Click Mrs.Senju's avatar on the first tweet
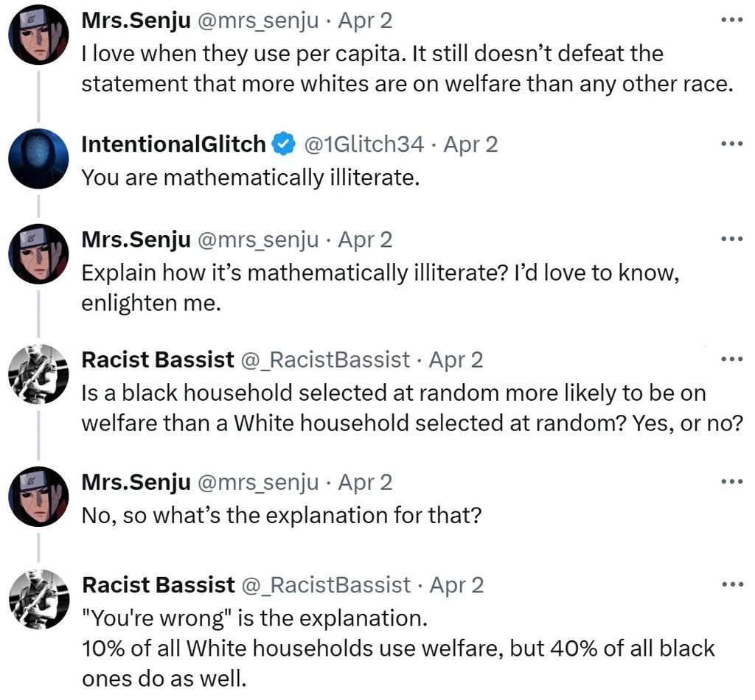Viewport: 755px width, 700px height. coord(38,35)
